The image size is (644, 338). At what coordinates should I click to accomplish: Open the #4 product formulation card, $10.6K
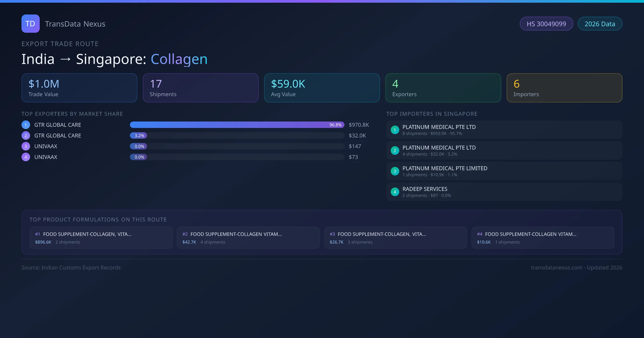click(x=543, y=238)
